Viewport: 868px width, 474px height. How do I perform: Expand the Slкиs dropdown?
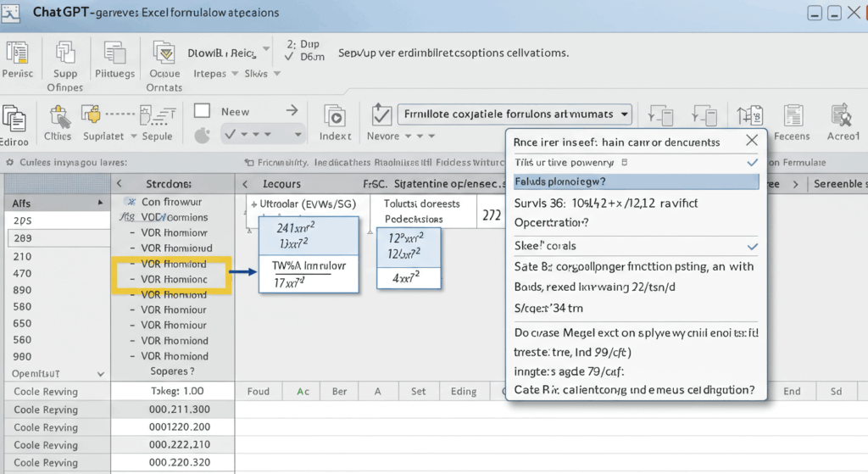[277, 74]
